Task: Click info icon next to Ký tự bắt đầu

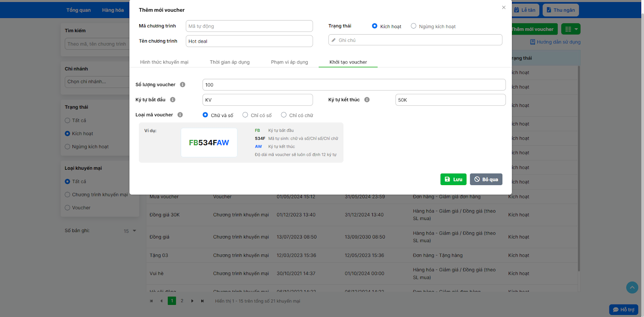Action: click(x=173, y=100)
